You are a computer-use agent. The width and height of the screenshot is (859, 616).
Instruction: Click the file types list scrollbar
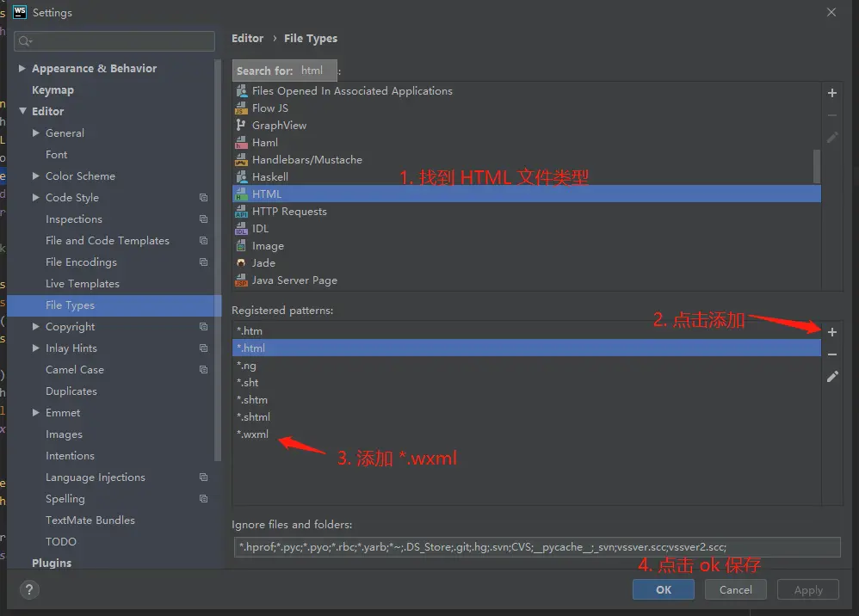click(x=817, y=166)
